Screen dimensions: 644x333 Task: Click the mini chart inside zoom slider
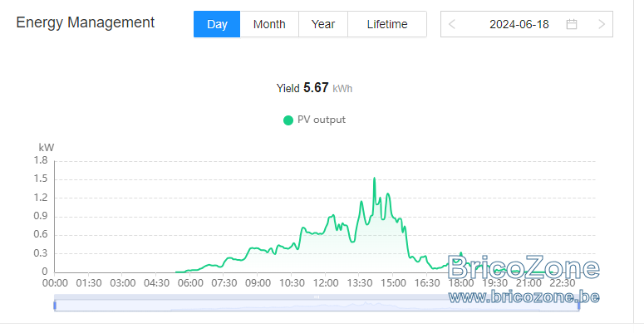[x=317, y=306]
